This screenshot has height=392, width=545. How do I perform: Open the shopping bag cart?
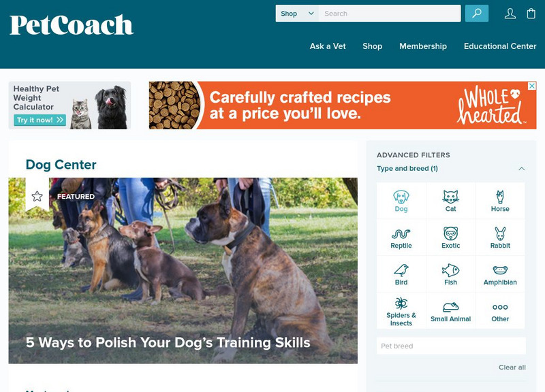pyautogui.click(x=531, y=14)
